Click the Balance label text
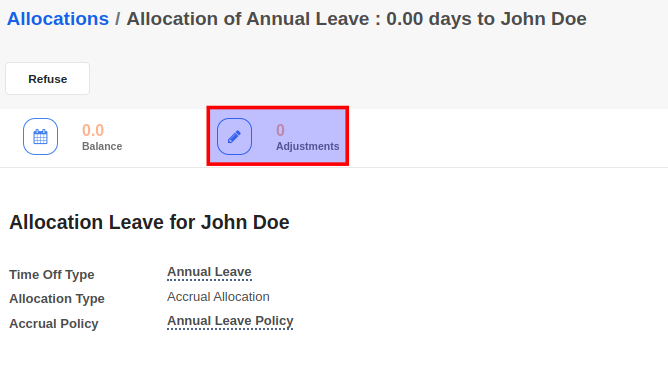Image resolution: width=668 pixels, height=382 pixels. (102, 146)
